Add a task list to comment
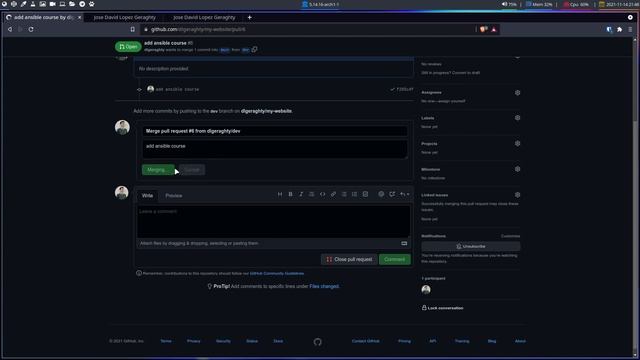Viewport: 640px width, 360px height. (365, 194)
